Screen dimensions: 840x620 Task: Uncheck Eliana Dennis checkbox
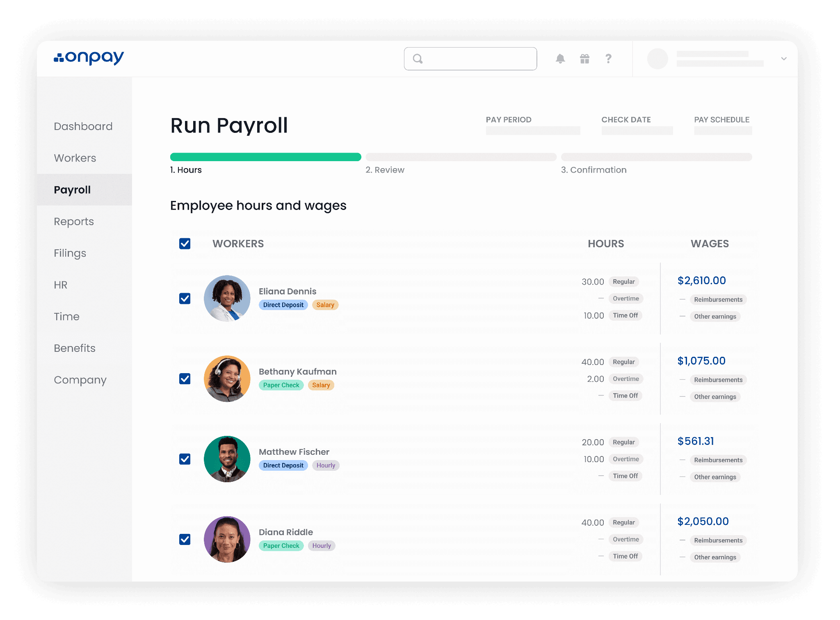tap(185, 299)
